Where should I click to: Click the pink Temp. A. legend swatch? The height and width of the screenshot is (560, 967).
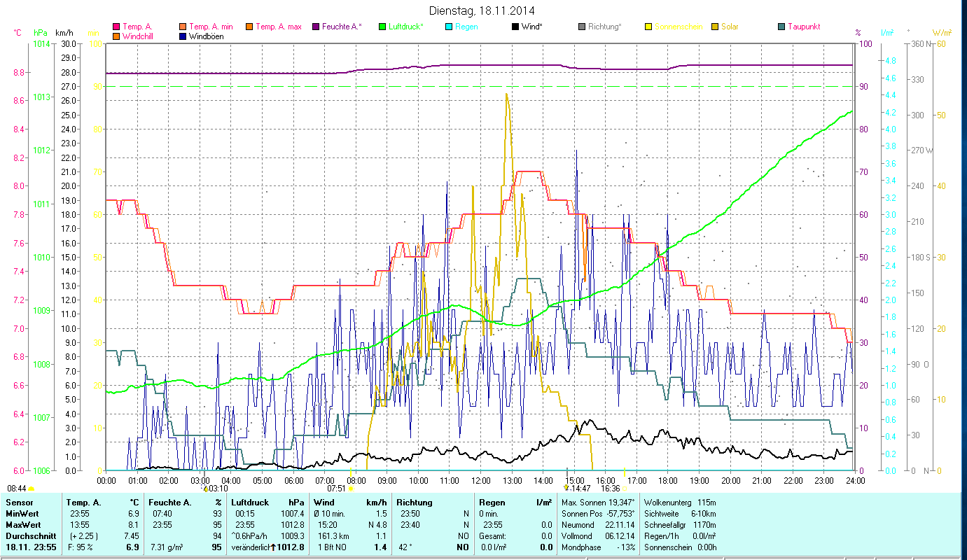[116, 27]
